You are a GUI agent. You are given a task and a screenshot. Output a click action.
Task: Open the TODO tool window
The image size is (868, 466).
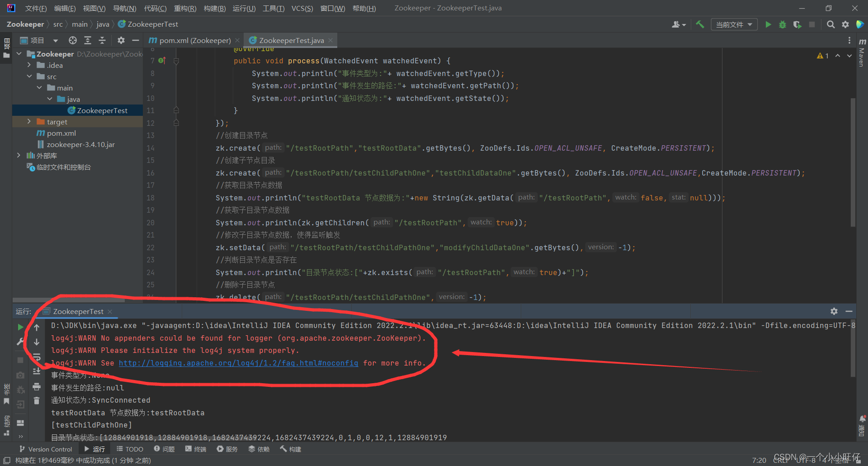click(130, 449)
